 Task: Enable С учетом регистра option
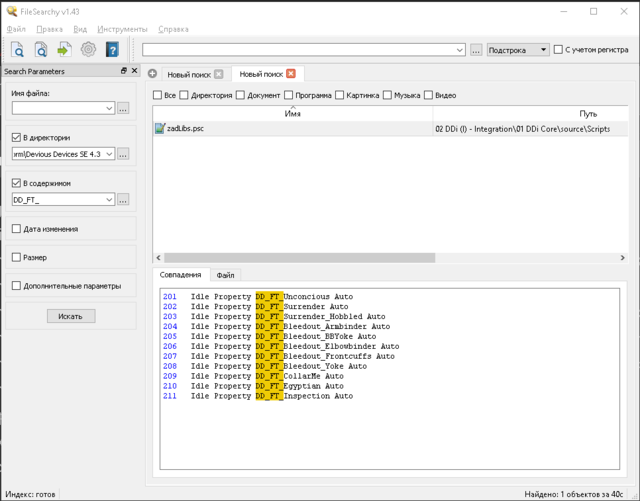pyautogui.click(x=559, y=49)
